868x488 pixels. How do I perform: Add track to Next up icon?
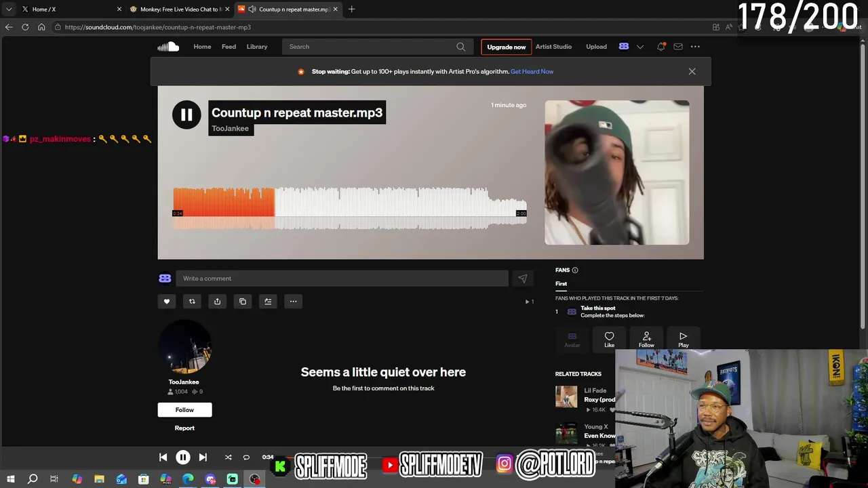click(x=268, y=302)
